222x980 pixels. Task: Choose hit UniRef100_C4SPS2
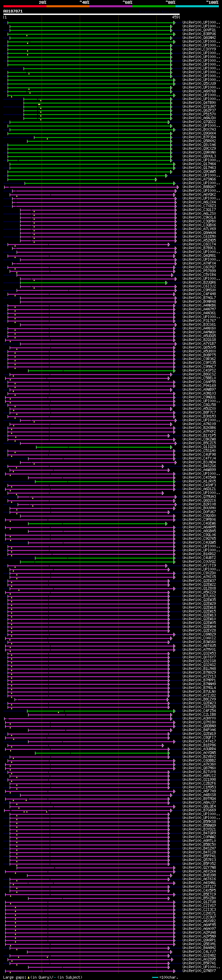[x=199, y=371]
